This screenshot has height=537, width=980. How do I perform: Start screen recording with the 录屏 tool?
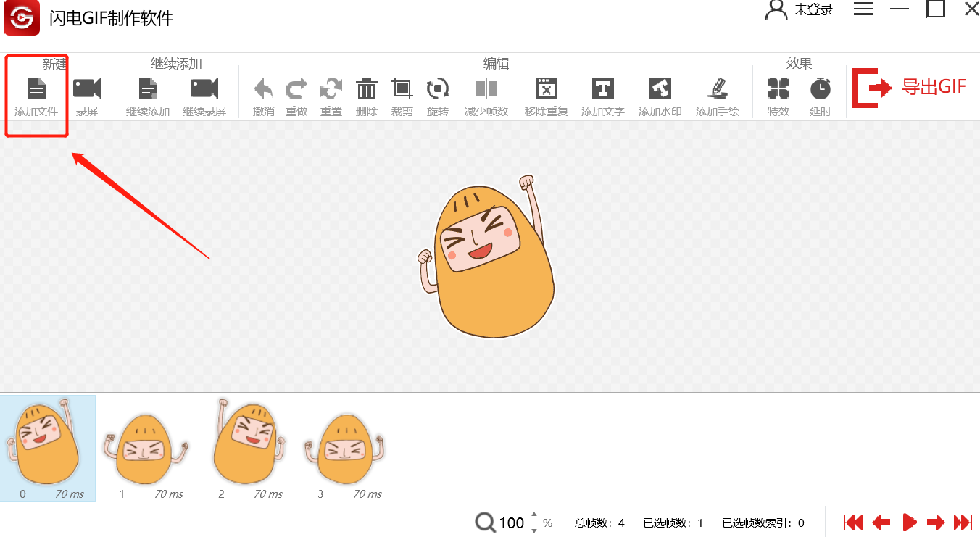tap(87, 94)
